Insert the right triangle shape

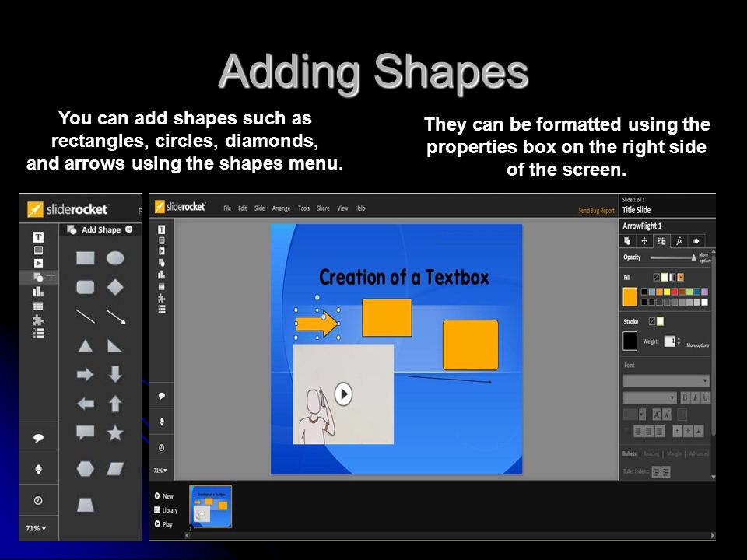click(x=115, y=345)
